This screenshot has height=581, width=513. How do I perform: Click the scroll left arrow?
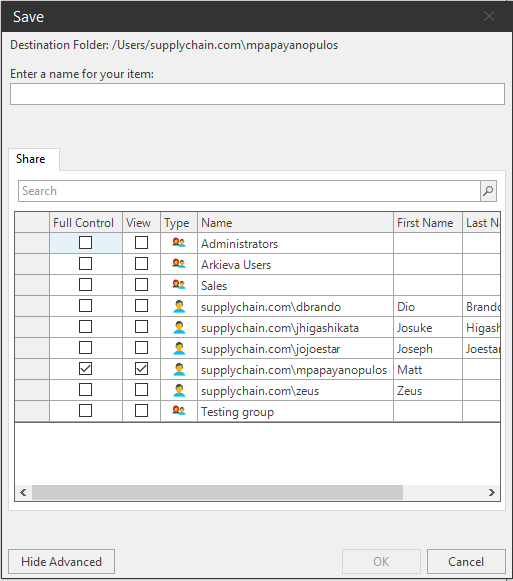point(23,492)
